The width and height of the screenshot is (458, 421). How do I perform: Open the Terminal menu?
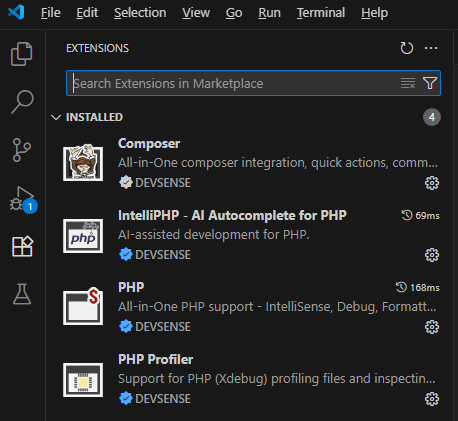coord(321,13)
